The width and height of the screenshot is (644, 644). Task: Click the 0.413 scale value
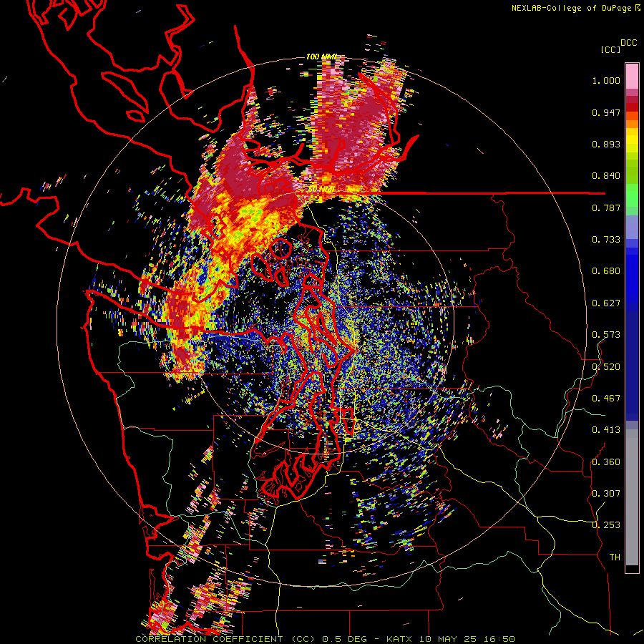coord(606,430)
